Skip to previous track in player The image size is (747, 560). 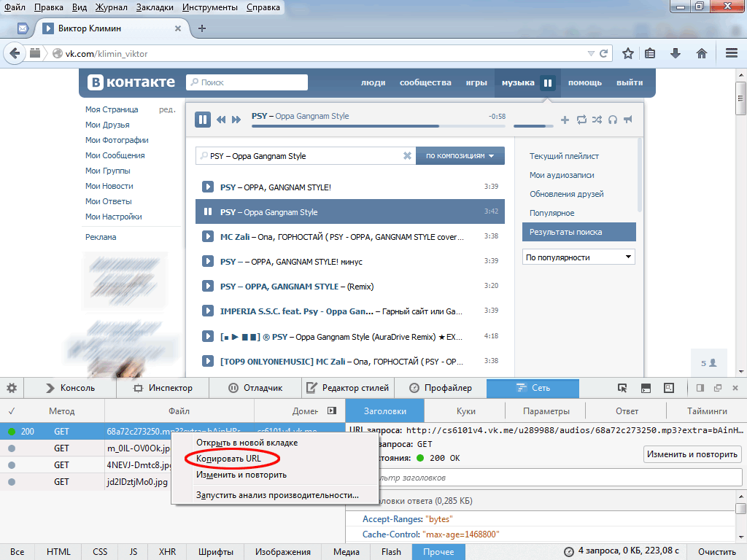(x=221, y=120)
